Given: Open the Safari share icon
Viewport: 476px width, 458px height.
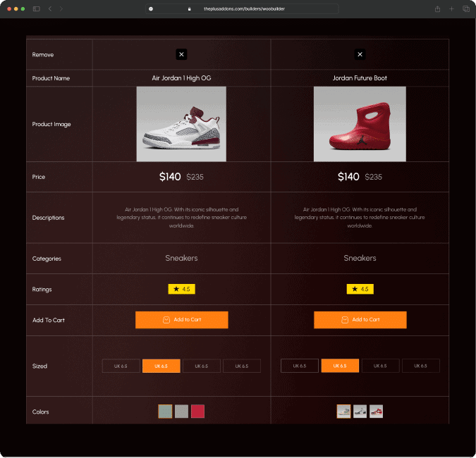Looking at the screenshot, I should (437, 8).
